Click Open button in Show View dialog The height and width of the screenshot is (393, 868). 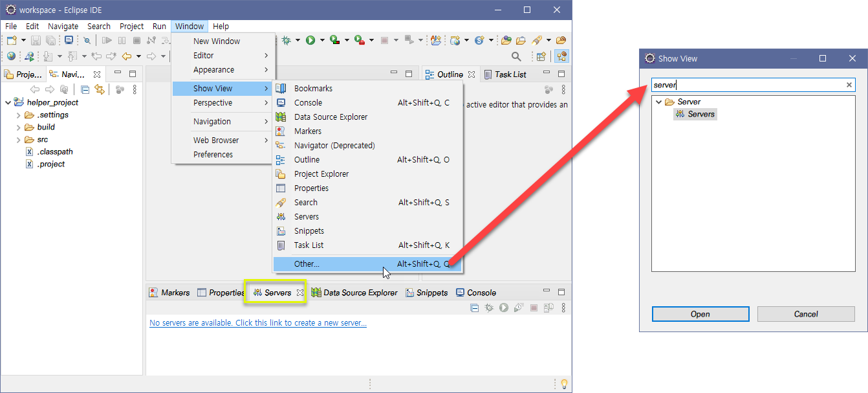(700, 314)
